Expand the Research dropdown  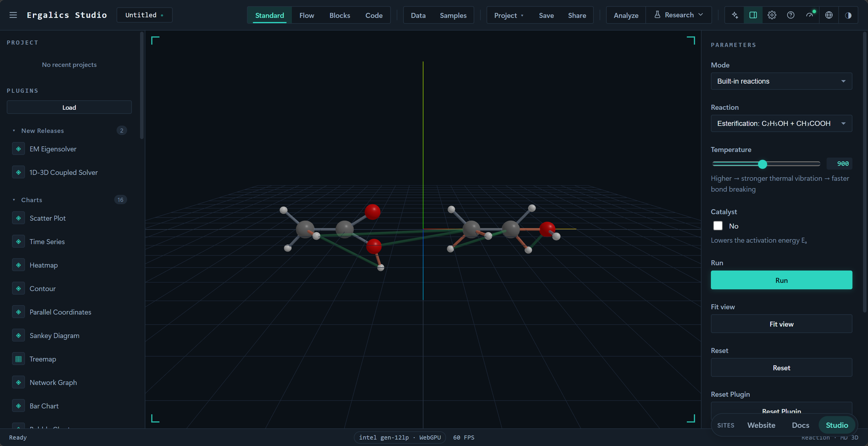679,15
